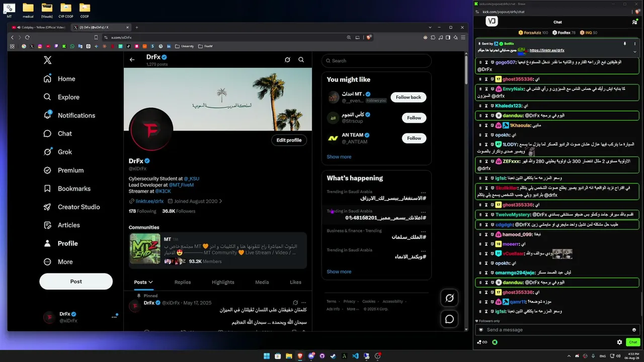Open options for Business & finance trend
Screen dimensions: 644x362
(423, 231)
